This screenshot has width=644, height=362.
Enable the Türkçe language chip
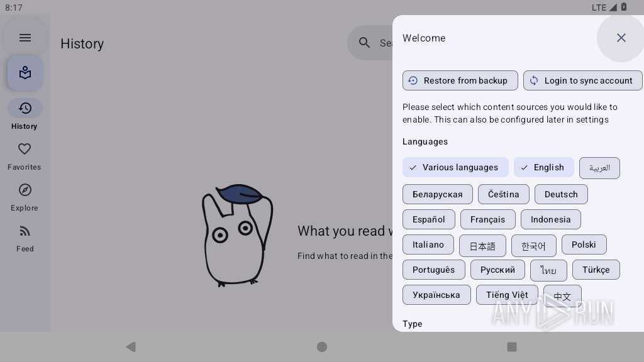[596, 270]
